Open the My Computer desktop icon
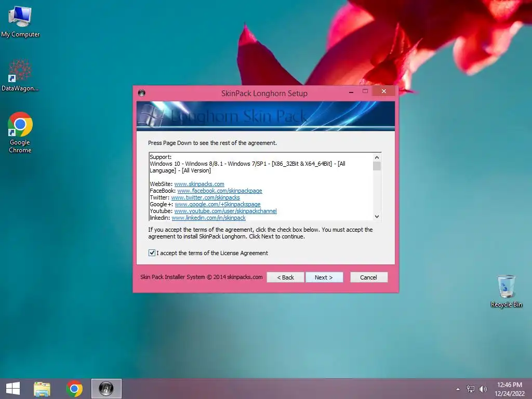532x399 pixels. coord(20,22)
